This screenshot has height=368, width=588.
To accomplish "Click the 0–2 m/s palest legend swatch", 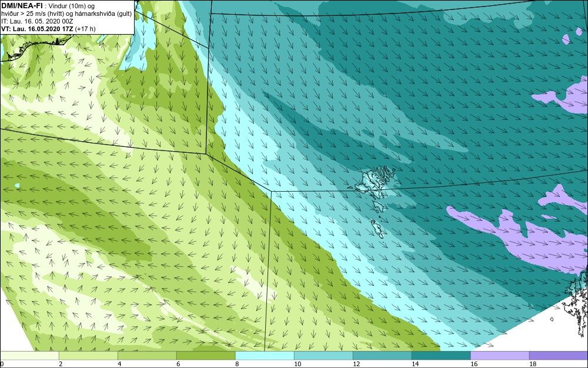I will point(29,355).
